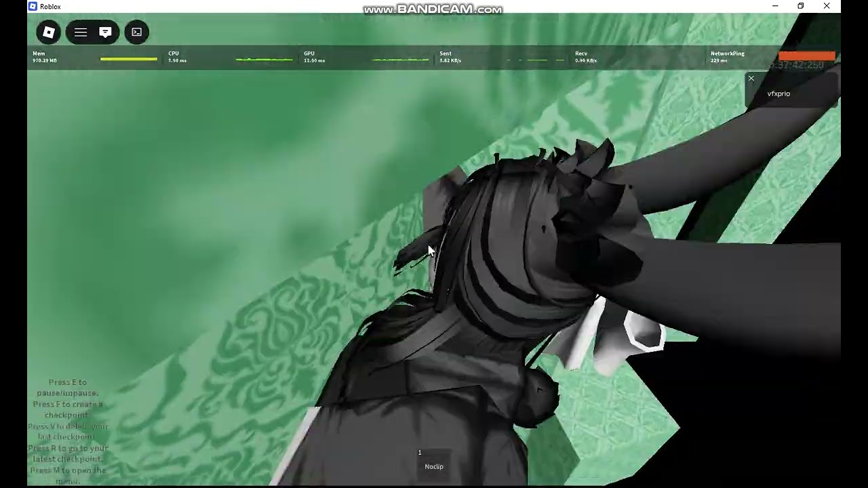Open the Roblox menu logo button

[x=49, y=32]
